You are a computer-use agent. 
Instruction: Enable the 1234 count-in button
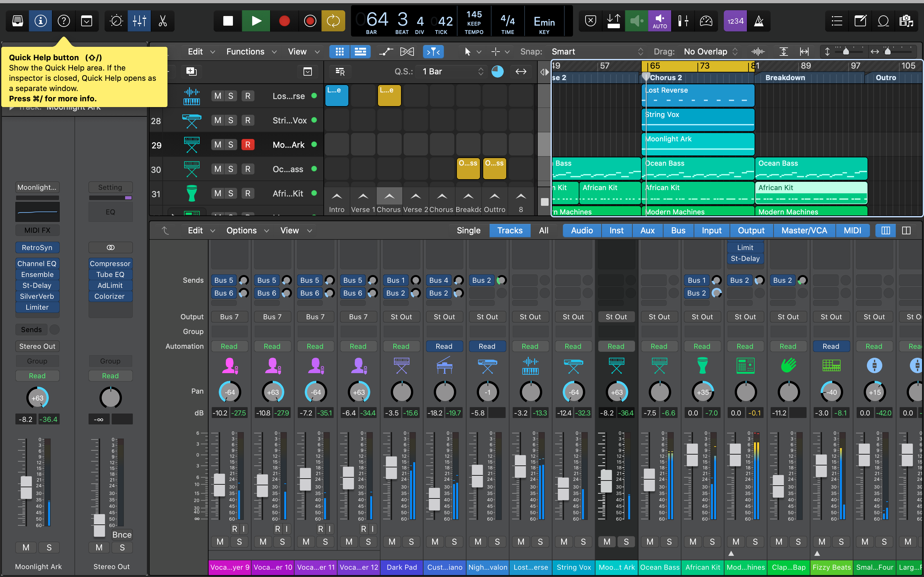(735, 21)
